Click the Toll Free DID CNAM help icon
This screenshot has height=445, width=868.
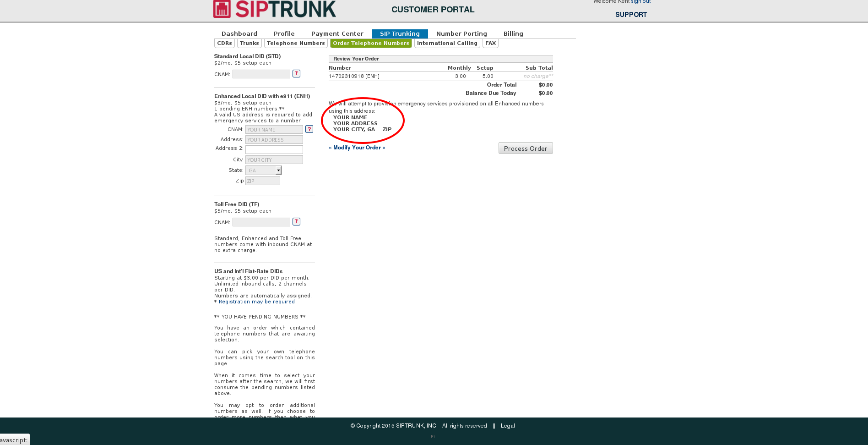[296, 221]
